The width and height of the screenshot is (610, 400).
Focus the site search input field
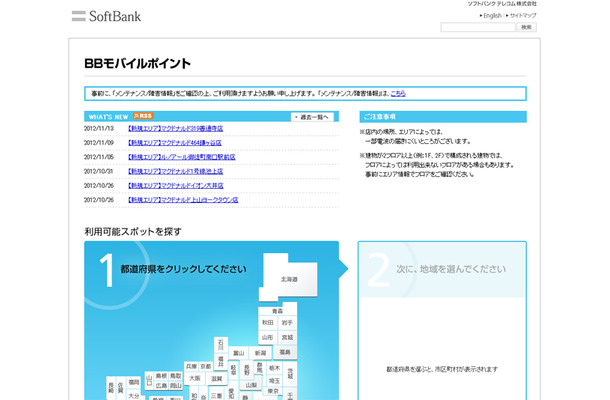pos(478,27)
